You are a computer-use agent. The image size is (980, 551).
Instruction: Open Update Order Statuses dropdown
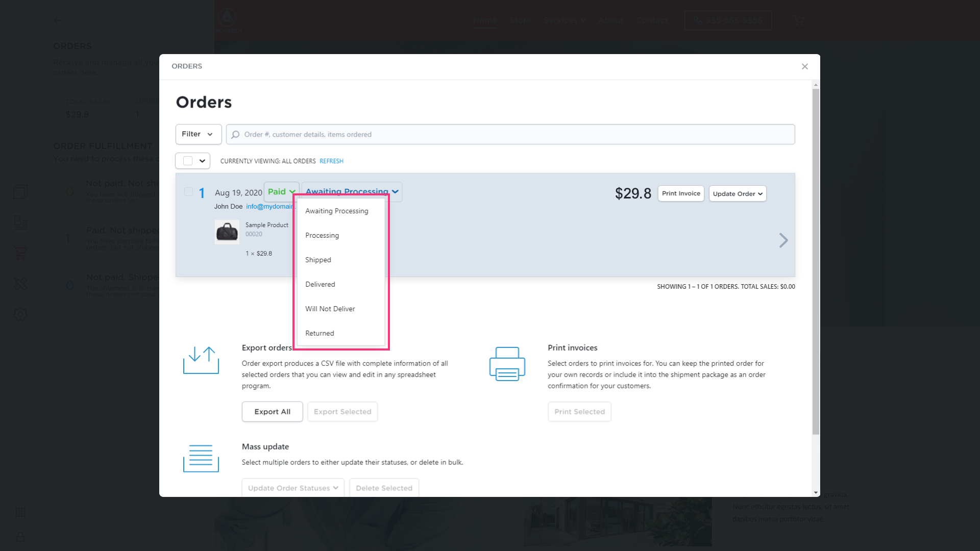pyautogui.click(x=293, y=488)
